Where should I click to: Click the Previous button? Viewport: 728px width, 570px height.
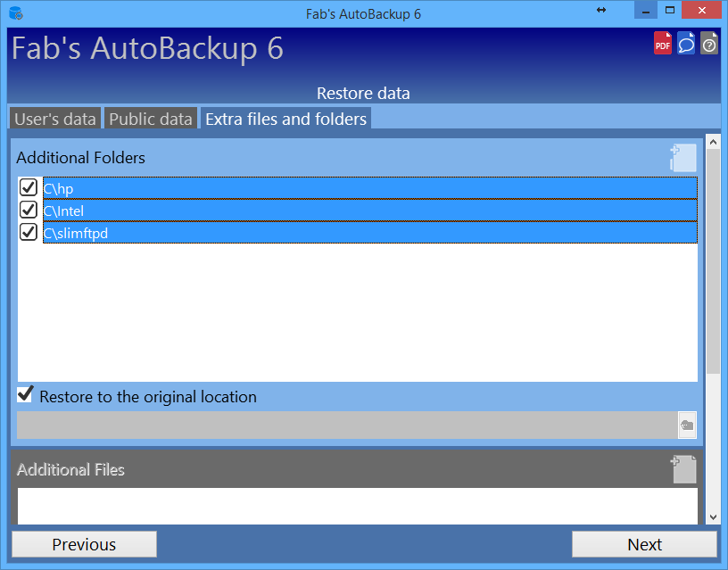coord(84,544)
